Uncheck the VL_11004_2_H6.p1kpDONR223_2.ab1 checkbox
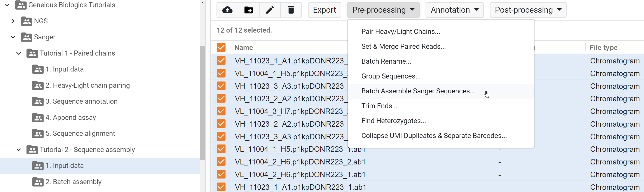Image resolution: width=644 pixels, height=192 pixels. [221, 162]
